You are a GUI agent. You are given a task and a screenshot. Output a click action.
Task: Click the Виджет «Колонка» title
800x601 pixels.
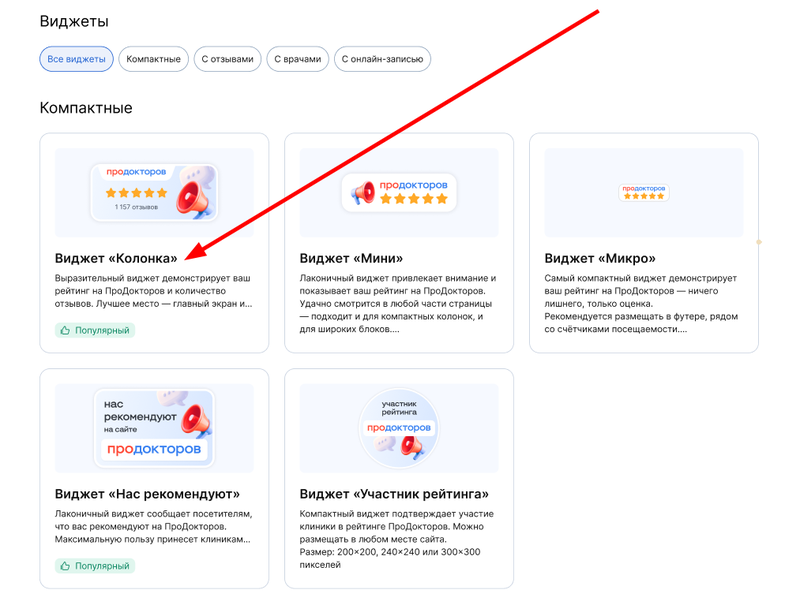coord(116,258)
